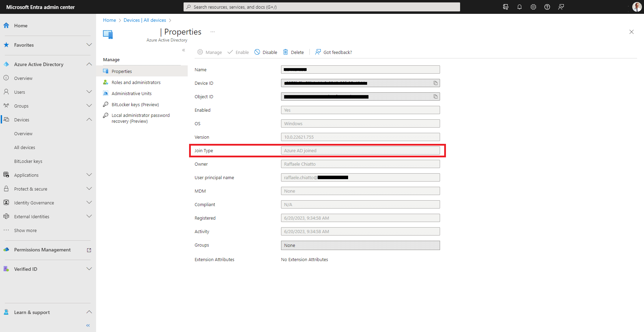This screenshot has height=332, width=644.
Task: Click the Verified ID icon
Action: 6,269
